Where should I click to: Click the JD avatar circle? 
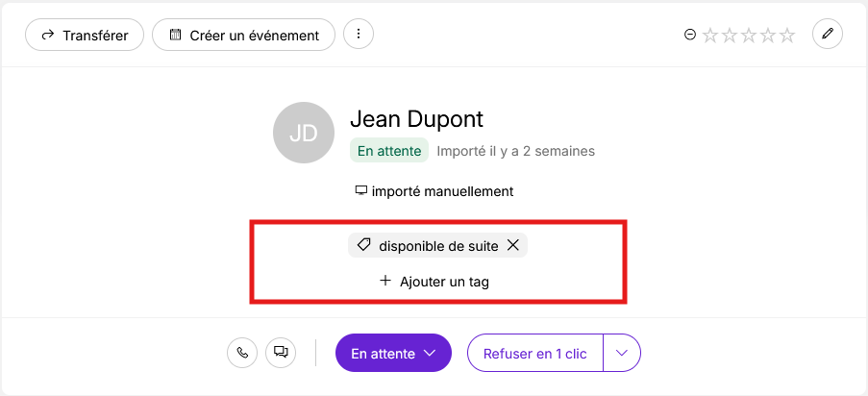point(304,133)
